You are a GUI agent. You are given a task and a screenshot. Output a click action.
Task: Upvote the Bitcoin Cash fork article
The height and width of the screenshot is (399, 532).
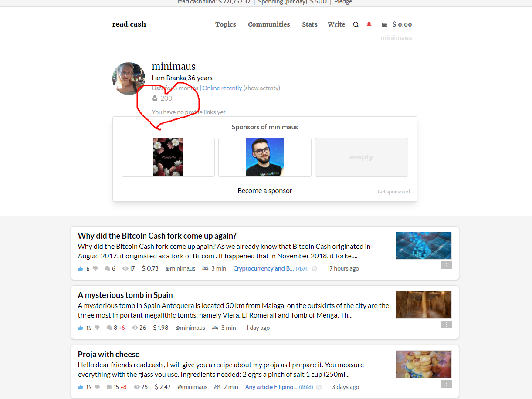[81, 269]
